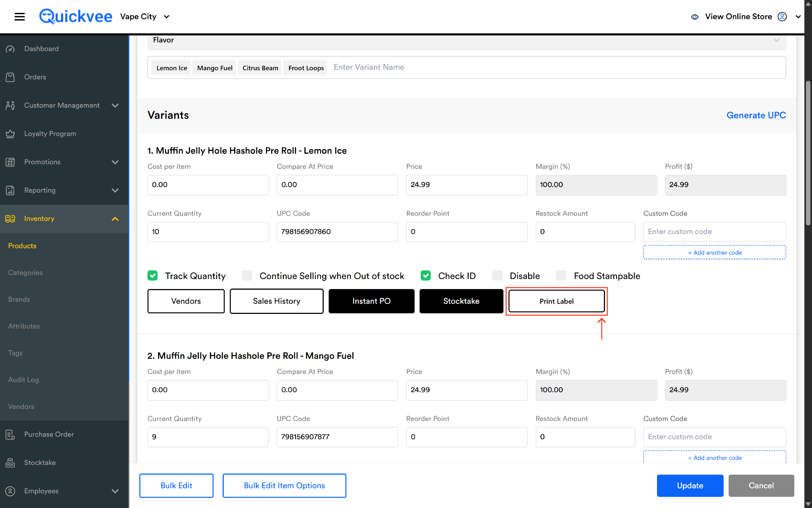
Task: Click the Stocktake sidebar icon
Action: tap(10, 463)
